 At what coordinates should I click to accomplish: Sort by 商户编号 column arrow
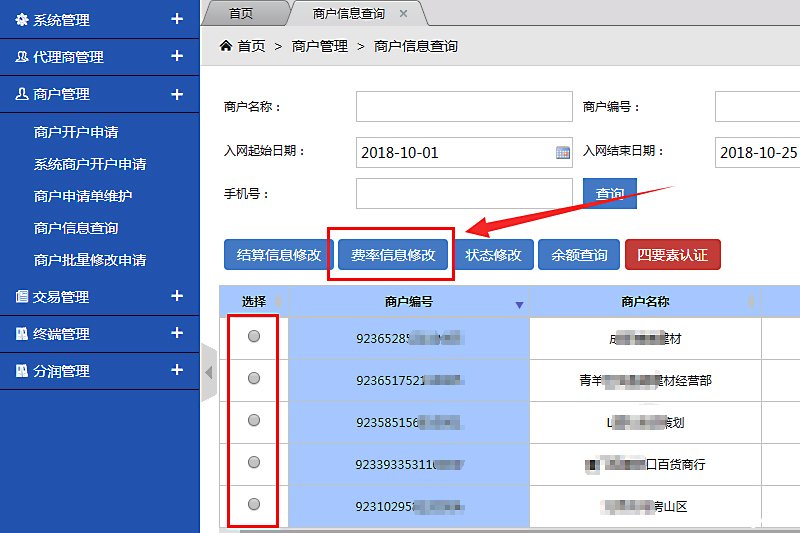tap(519, 304)
